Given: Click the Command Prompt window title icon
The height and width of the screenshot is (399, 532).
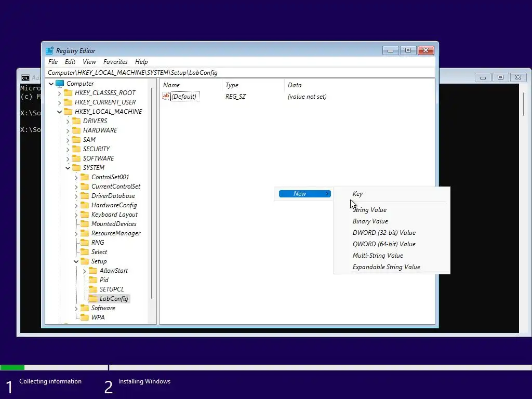Looking at the screenshot, I should [25, 78].
